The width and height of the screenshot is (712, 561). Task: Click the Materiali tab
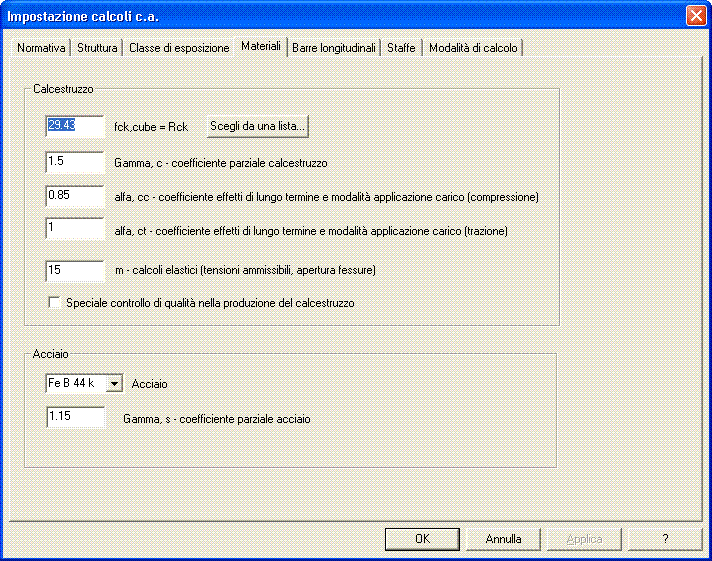(261, 47)
